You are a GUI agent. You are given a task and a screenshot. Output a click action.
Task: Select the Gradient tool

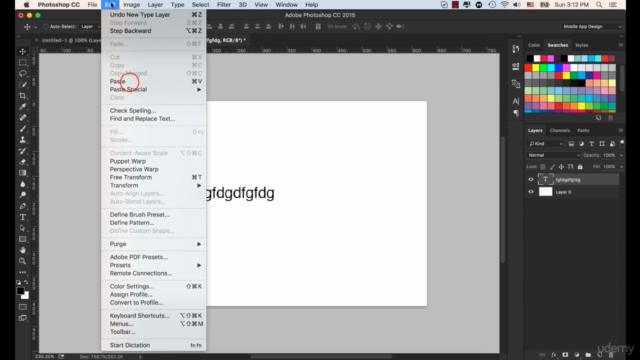[22, 173]
